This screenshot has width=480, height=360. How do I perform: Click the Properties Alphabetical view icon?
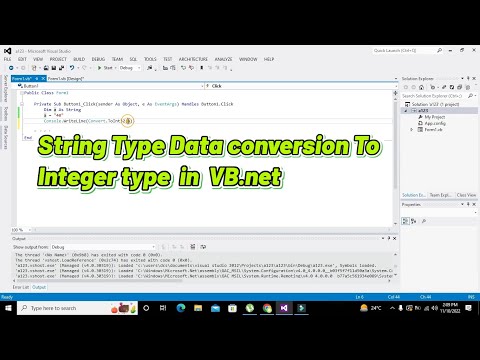coord(414,221)
